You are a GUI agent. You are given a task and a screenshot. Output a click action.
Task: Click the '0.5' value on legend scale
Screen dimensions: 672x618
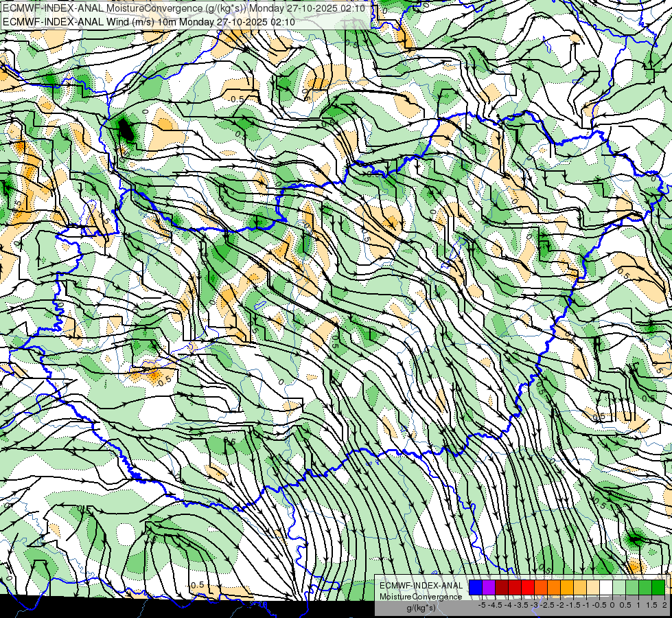(625, 605)
